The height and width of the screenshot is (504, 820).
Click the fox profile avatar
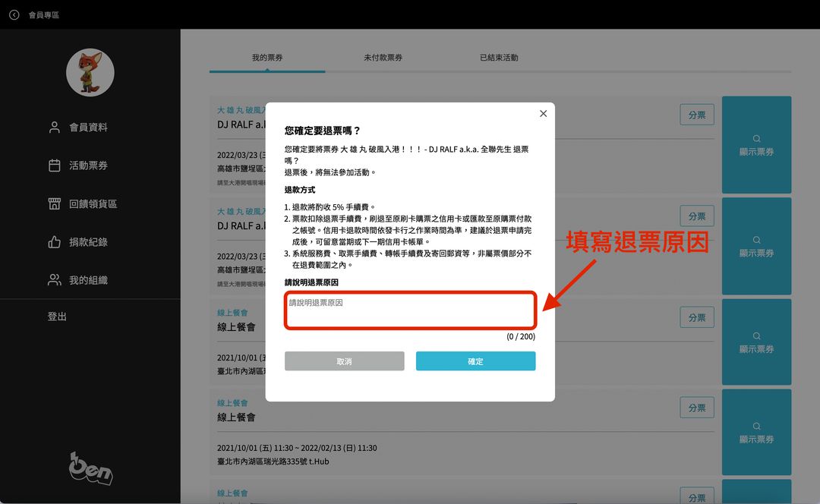[90, 73]
